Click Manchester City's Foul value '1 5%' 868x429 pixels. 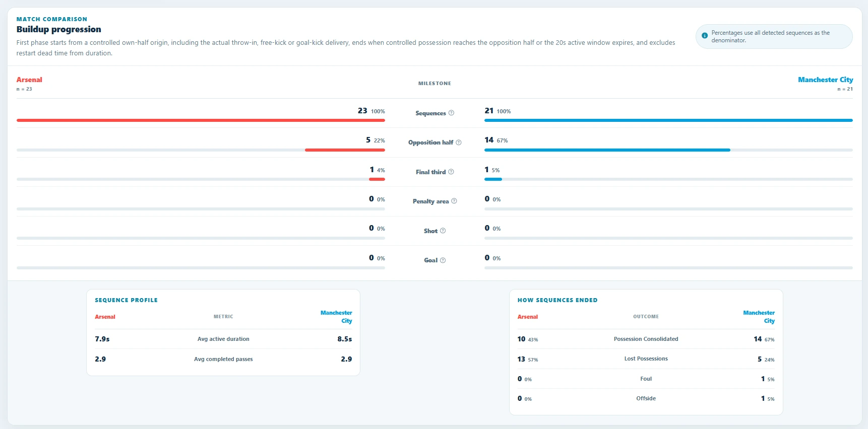click(x=768, y=379)
